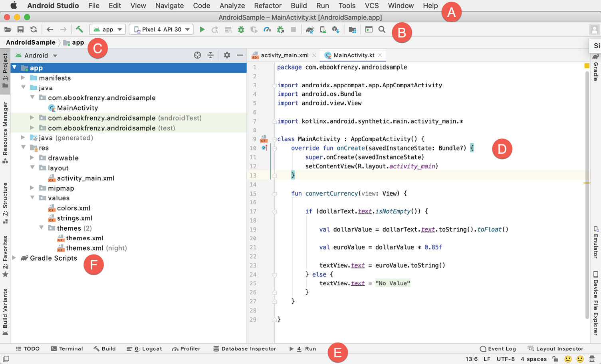Click the related XML gutter icon on line 9
Screen dimensions: 601x364
click(x=264, y=139)
